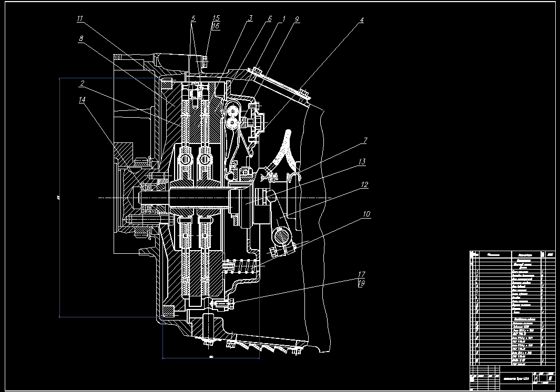This screenshot has width=560, height=392.
Task: Click the callout number 7 label
Action: click(x=364, y=141)
